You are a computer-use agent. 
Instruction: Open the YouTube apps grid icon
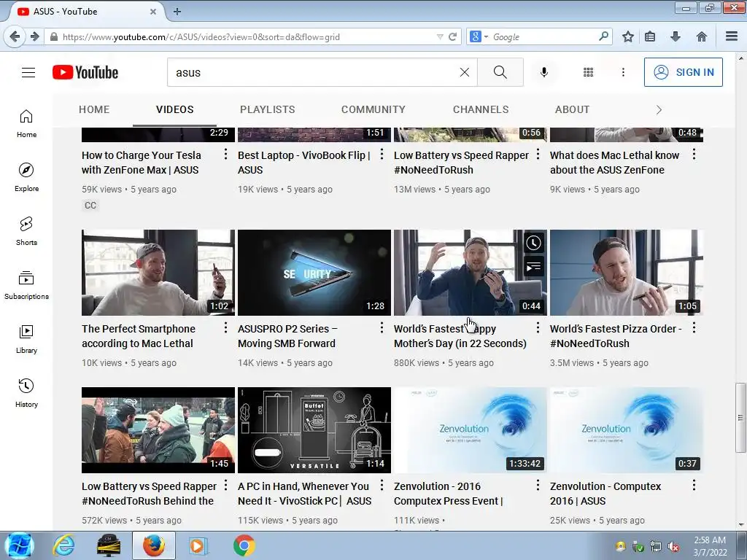(x=589, y=72)
